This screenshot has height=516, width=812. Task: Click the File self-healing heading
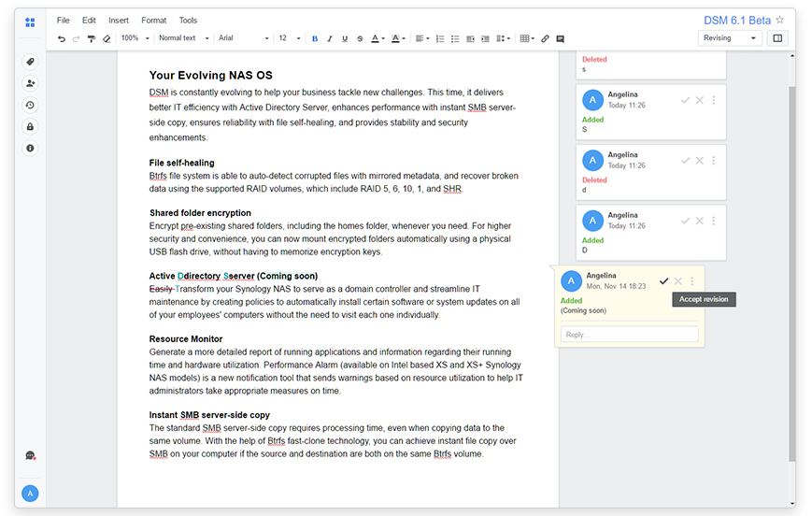point(182,163)
